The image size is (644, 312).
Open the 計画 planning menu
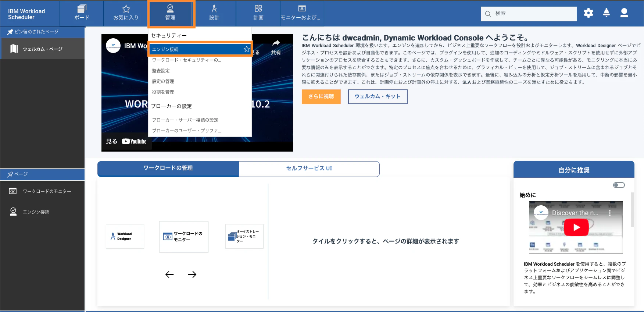(x=258, y=13)
